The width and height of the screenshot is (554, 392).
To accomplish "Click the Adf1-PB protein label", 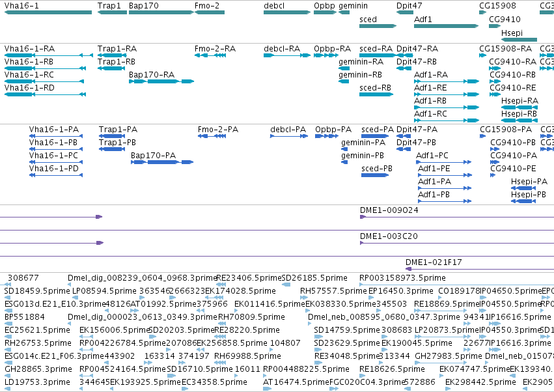I will pyautogui.click(x=434, y=195).
